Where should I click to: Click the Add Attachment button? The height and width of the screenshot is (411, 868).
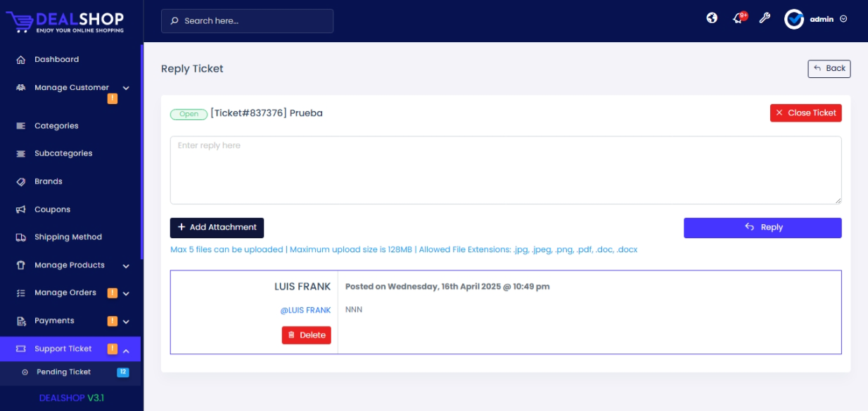(x=217, y=228)
